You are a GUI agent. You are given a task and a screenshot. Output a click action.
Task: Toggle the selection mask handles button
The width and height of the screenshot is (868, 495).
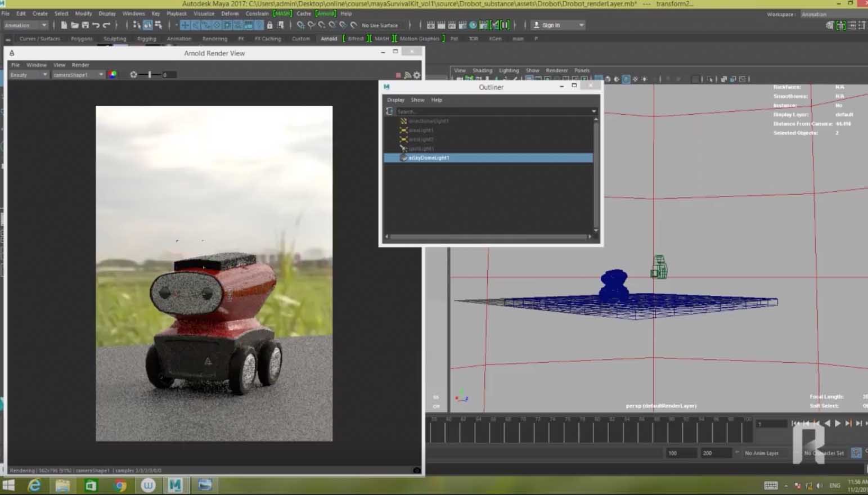[x=185, y=25]
